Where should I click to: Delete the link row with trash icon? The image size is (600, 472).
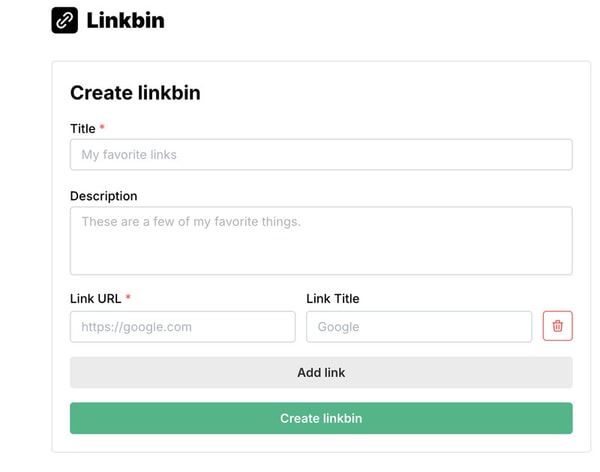click(x=557, y=326)
